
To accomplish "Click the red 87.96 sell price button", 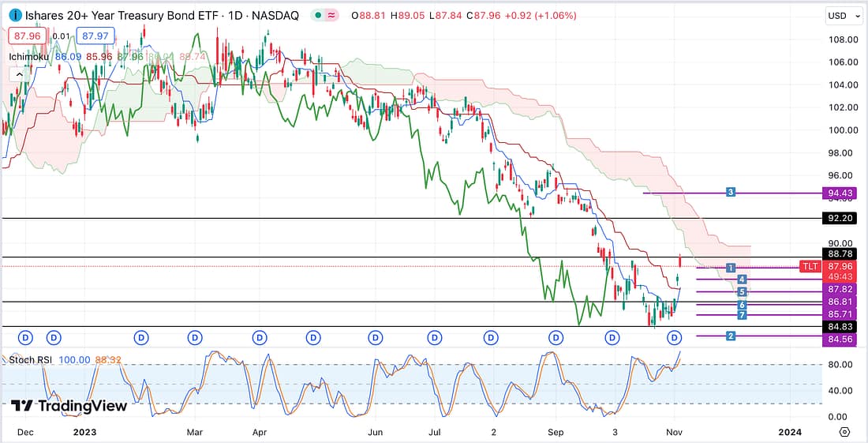I will tap(27, 36).
